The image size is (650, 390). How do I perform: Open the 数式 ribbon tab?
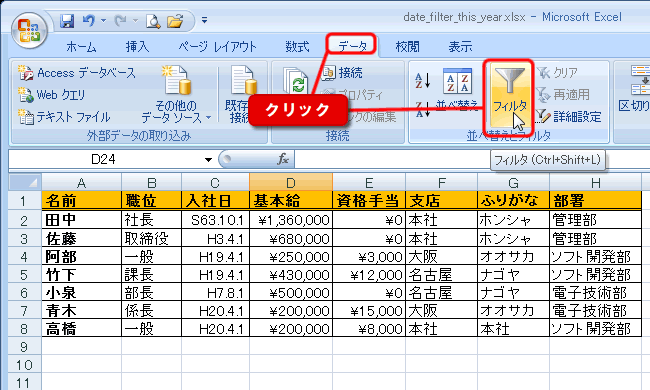297,46
